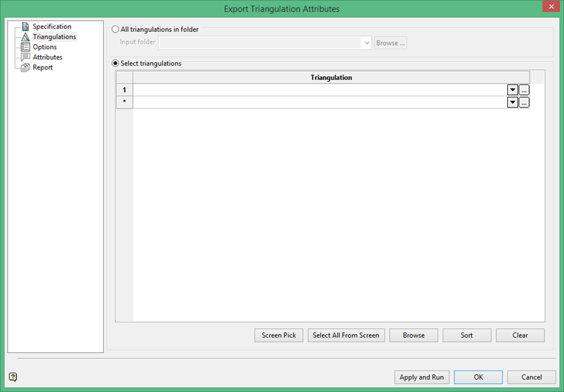This screenshot has height=392, width=564.
Task: Select All triangulations in folder option
Action: (115, 30)
